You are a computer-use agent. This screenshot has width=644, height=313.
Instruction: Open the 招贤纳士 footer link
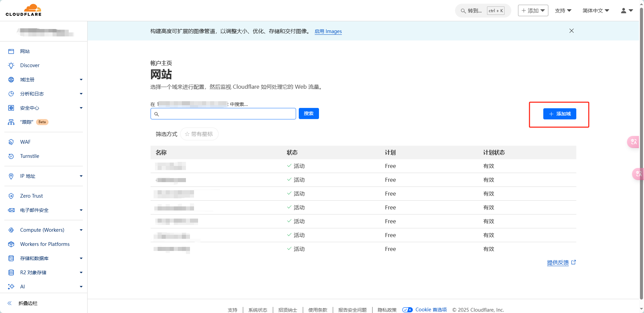[x=288, y=310]
